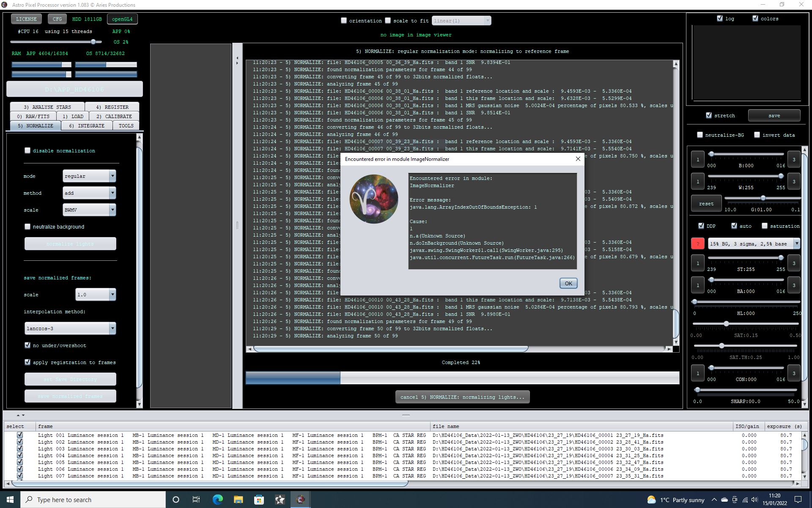Open Task View on the taskbar
Viewport: 812px width, 508px height.
pos(196,500)
